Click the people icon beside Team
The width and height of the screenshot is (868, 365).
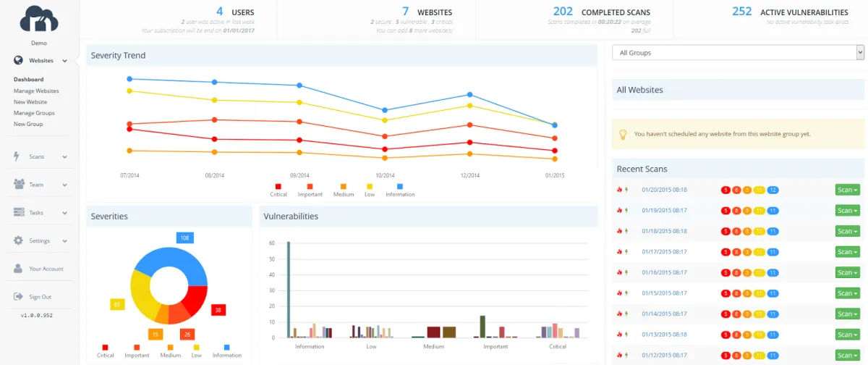click(19, 184)
